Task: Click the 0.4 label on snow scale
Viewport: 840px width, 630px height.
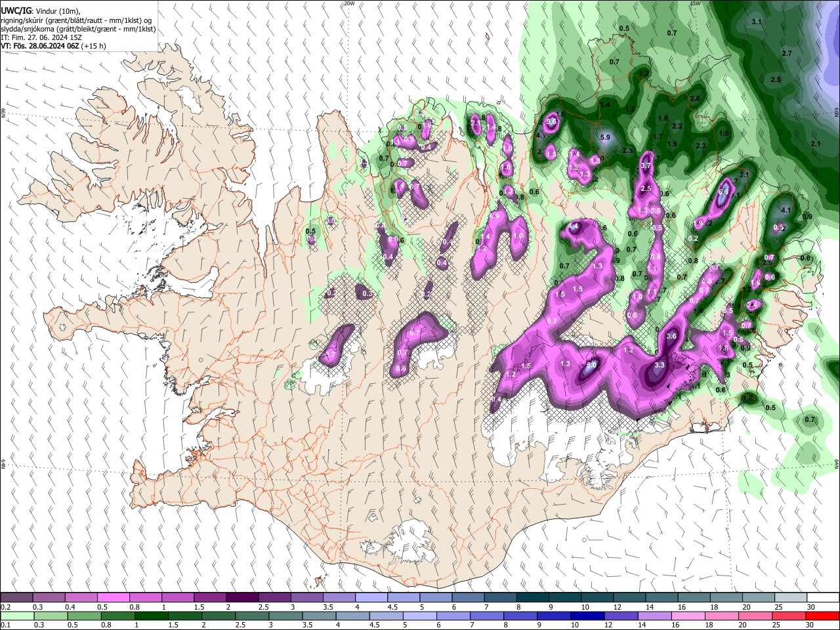Action: (70, 607)
